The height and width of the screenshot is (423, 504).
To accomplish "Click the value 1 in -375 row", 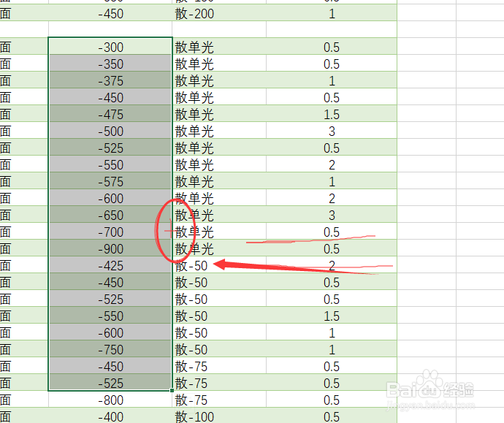I will pyautogui.click(x=332, y=80).
